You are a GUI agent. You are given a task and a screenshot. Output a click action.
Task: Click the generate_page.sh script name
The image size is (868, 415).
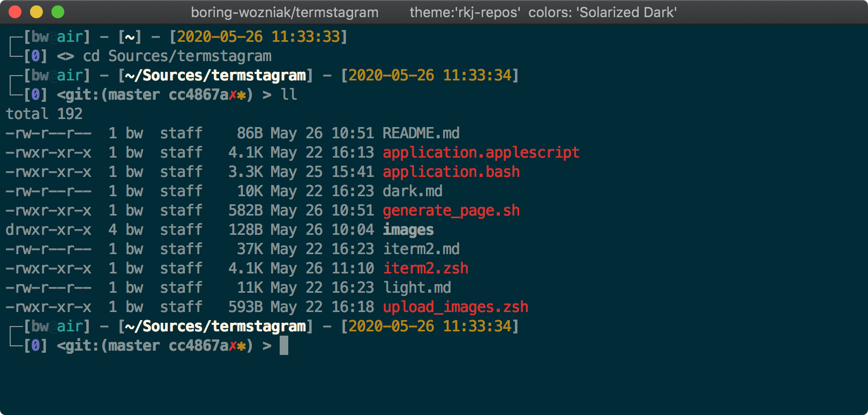[451, 210]
